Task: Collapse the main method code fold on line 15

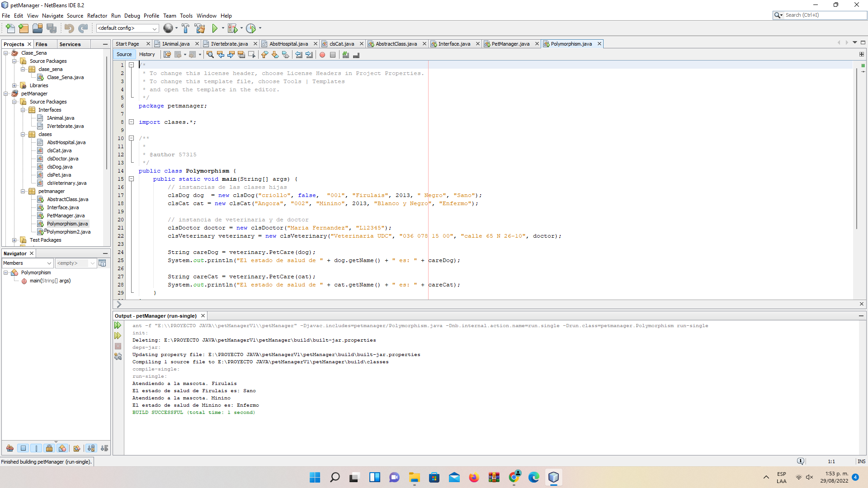Action: [132, 179]
